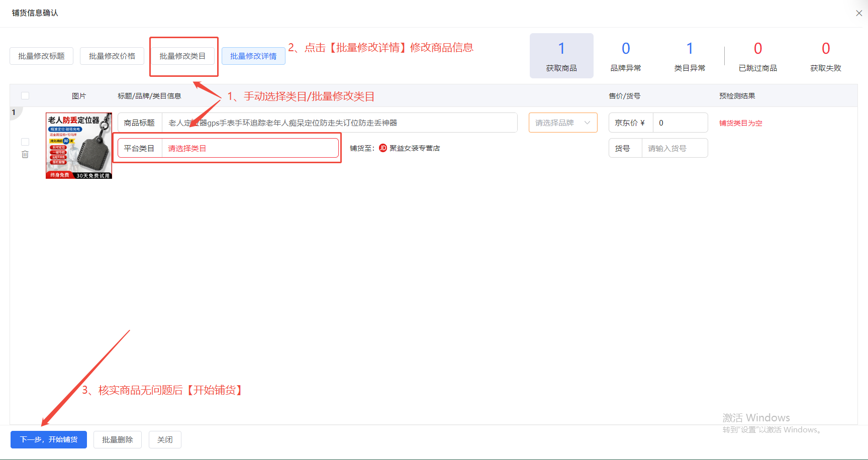868x460 pixels.
Task: Check the product row checkbox
Action: point(25,142)
